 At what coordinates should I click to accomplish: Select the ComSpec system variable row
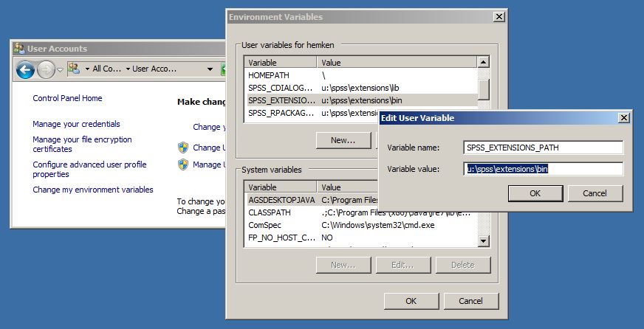(362, 225)
